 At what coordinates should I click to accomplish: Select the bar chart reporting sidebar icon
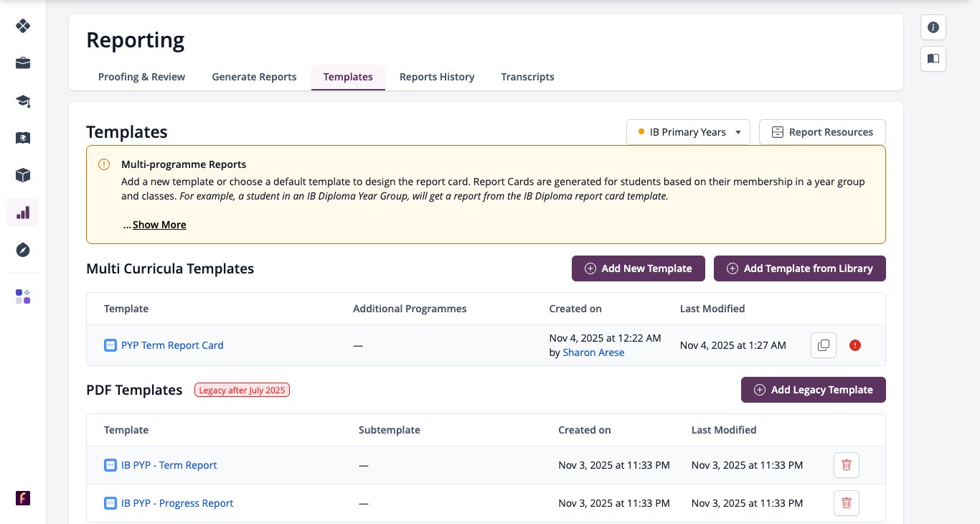(23, 212)
